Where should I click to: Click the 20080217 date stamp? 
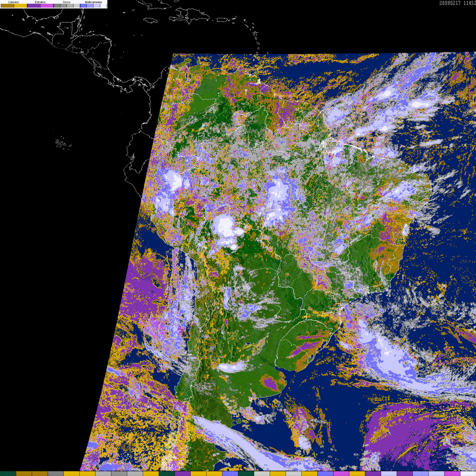point(450,3)
